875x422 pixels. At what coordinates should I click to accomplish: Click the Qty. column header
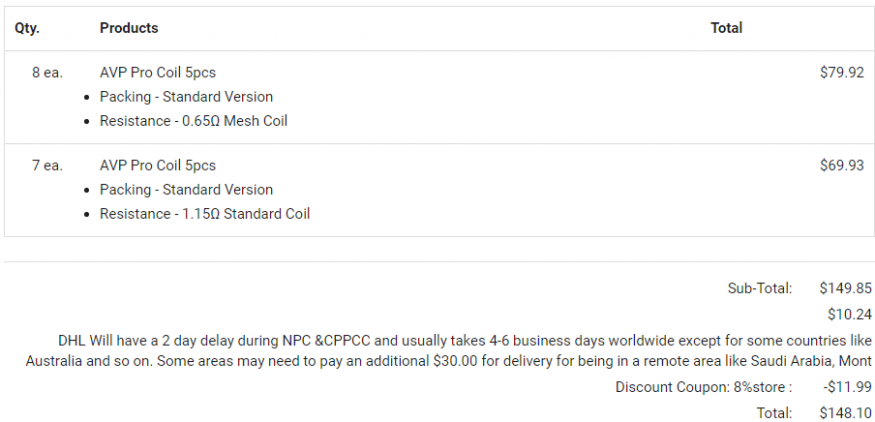pos(27,28)
